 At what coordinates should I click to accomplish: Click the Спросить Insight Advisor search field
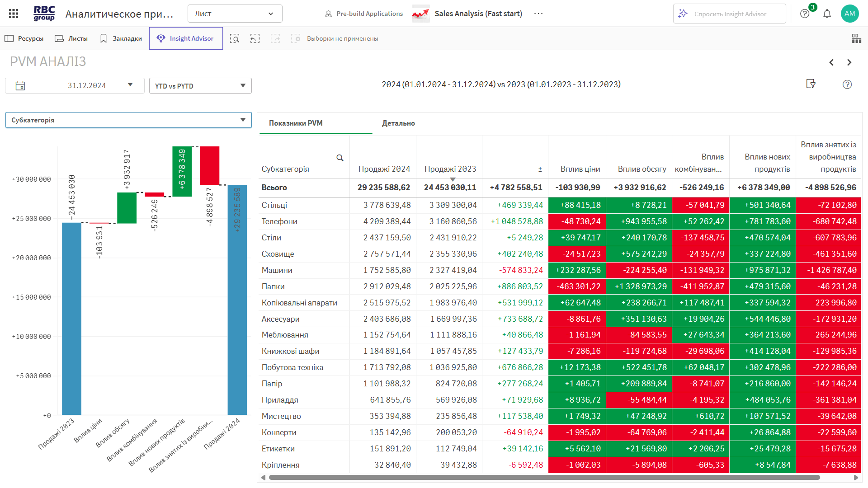[x=730, y=14]
